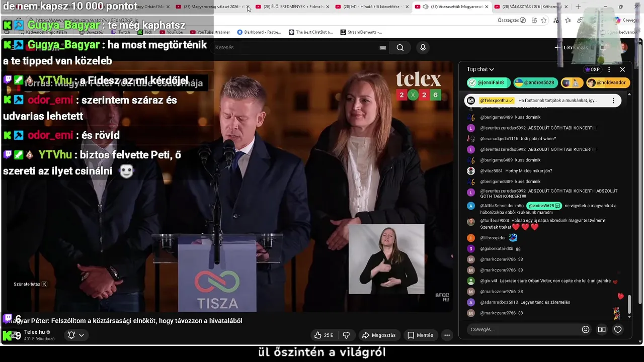
Task: Expand the Top chat mode dropdown
Action: [480, 69]
